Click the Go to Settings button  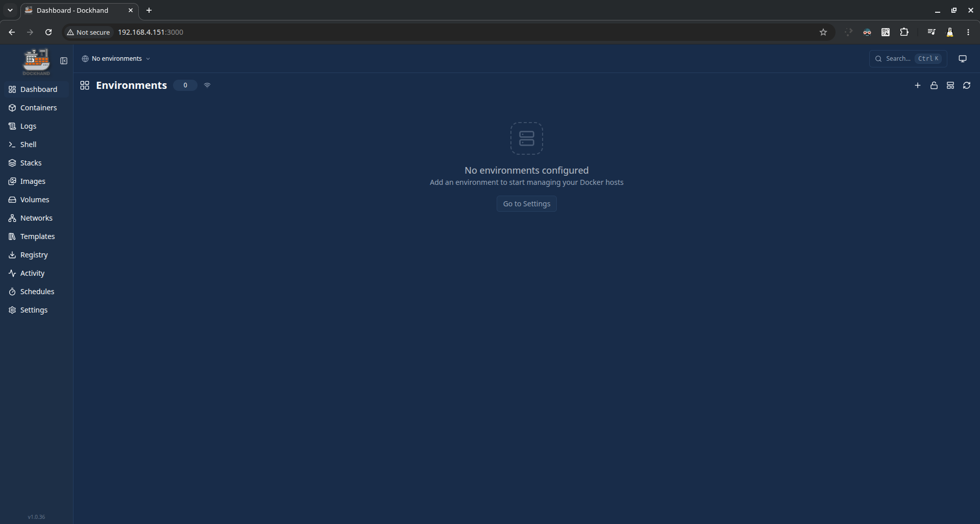527,204
